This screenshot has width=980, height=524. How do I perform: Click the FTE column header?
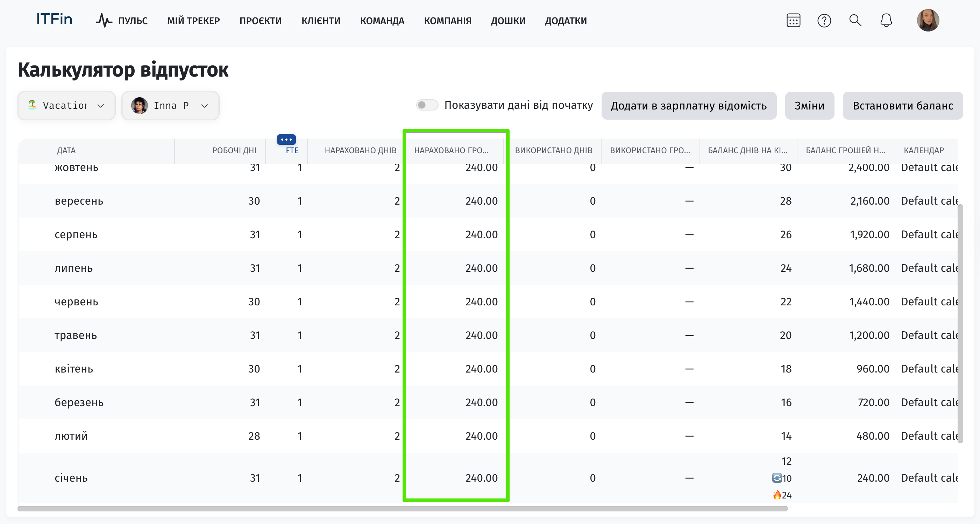point(292,150)
